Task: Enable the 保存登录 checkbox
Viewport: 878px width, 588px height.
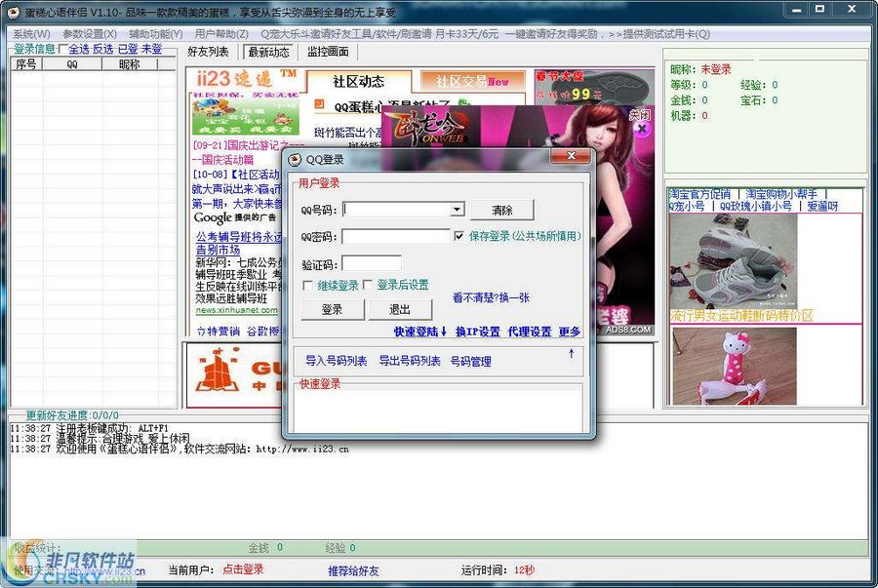Action: 459,235
